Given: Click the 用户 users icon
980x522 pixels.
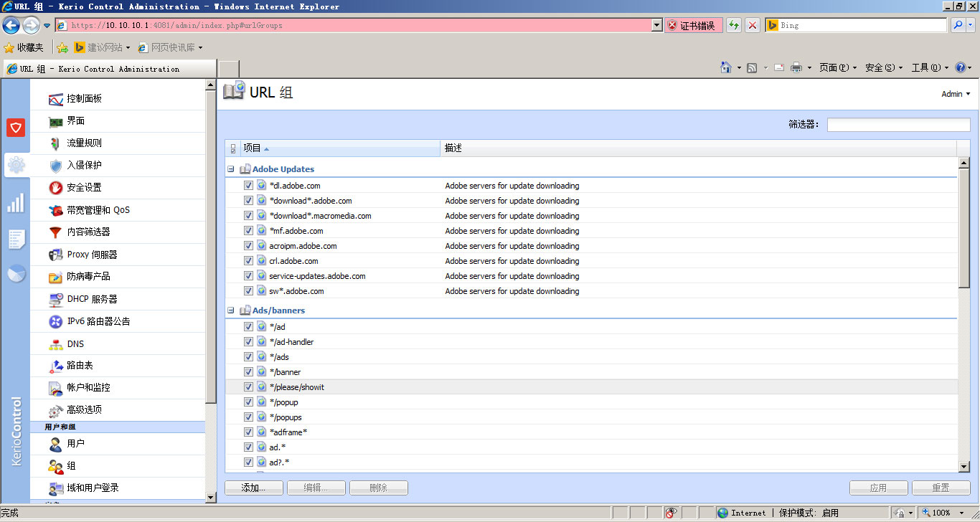Looking at the screenshot, I should pos(56,444).
